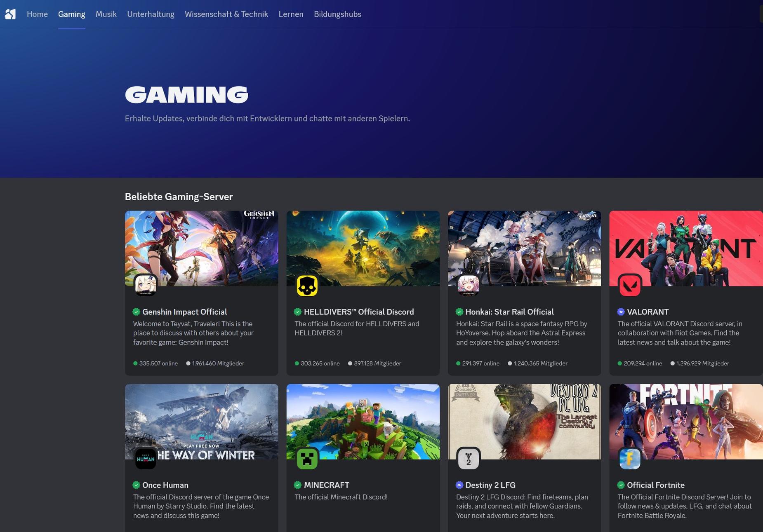Open the Once Human server title
The width and height of the screenshot is (763, 532).
[165, 485]
